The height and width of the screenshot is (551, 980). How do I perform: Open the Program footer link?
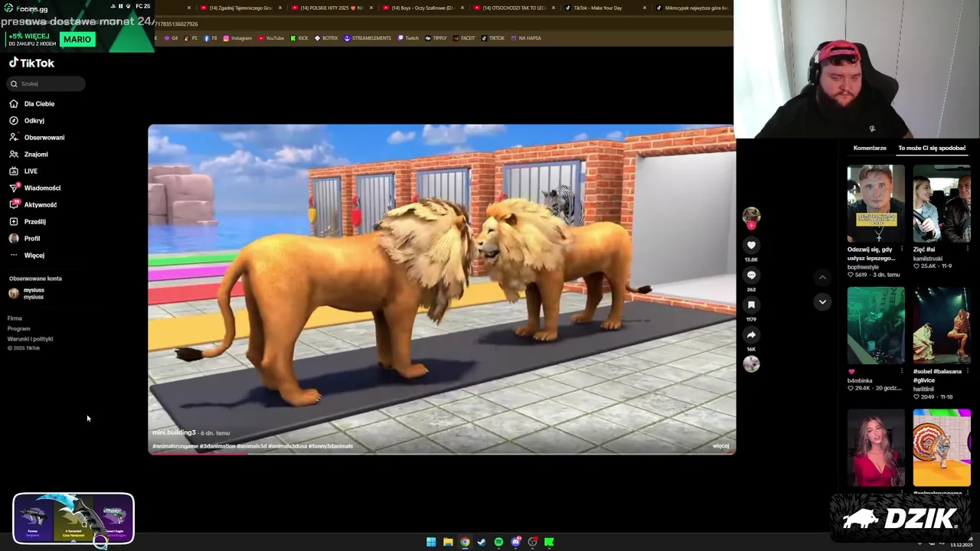pyautogui.click(x=18, y=328)
